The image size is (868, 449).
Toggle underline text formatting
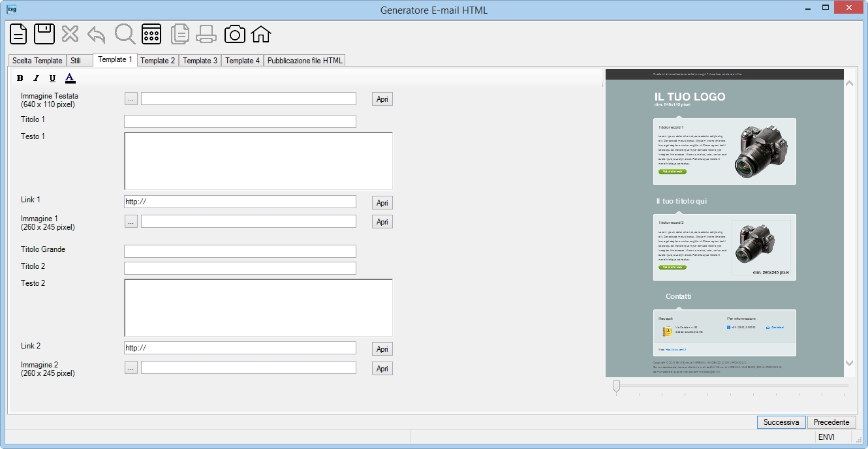[53, 78]
